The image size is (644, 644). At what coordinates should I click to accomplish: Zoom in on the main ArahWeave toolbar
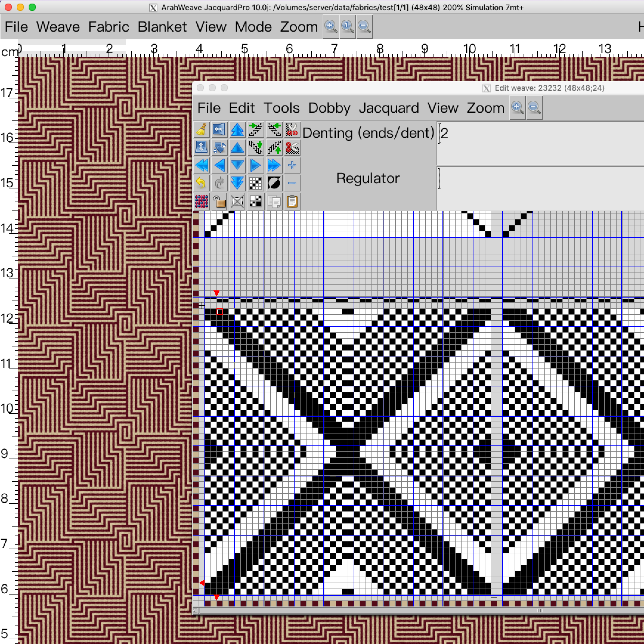coord(331,26)
